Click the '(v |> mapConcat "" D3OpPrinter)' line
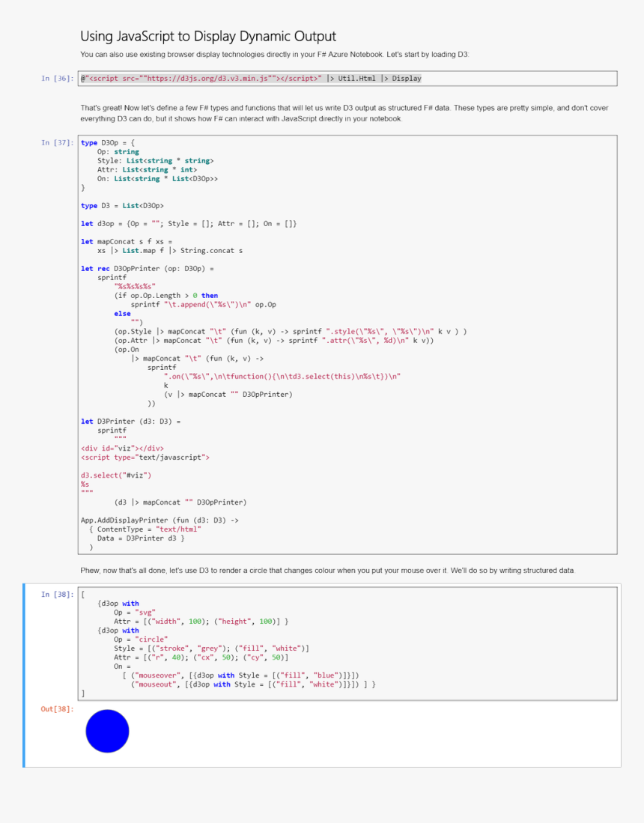Viewport: 644px width, 823px height. click(x=228, y=394)
